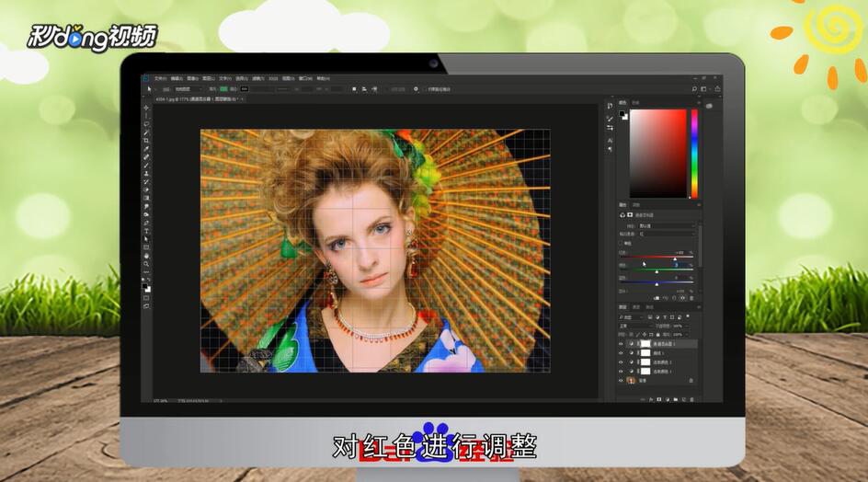
Task: Select the Move tool in the toolbox
Action: [146, 108]
